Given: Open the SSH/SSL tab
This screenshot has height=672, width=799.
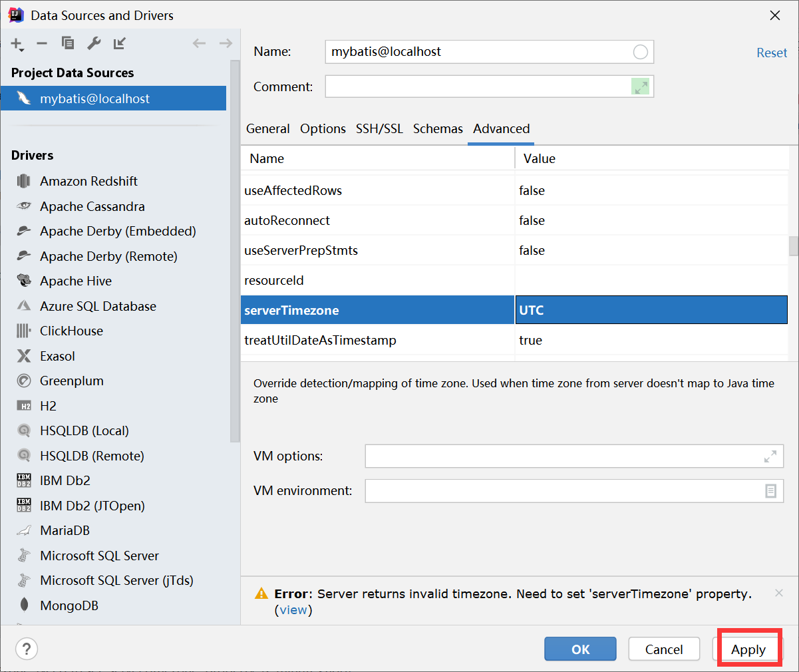Looking at the screenshot, I should [379, 128].
